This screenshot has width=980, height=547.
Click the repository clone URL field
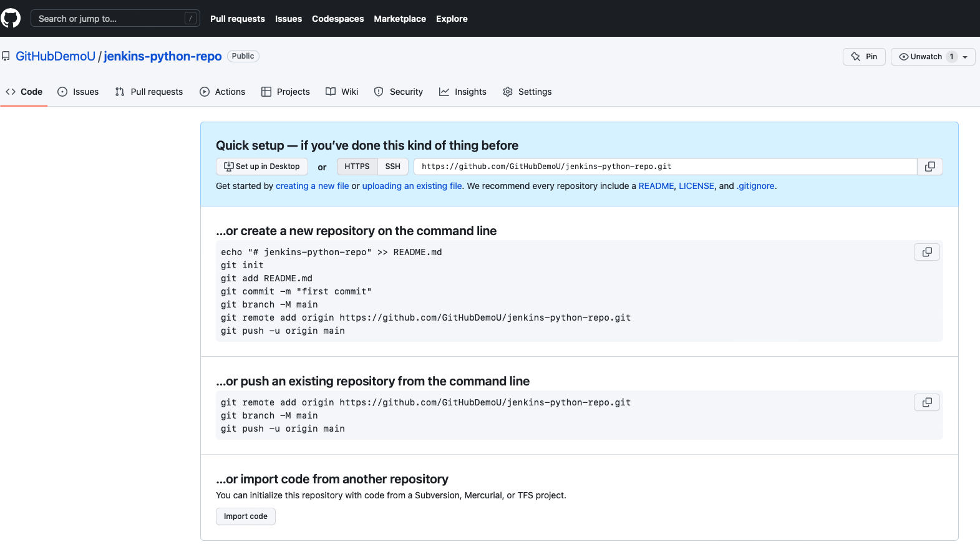665,167
